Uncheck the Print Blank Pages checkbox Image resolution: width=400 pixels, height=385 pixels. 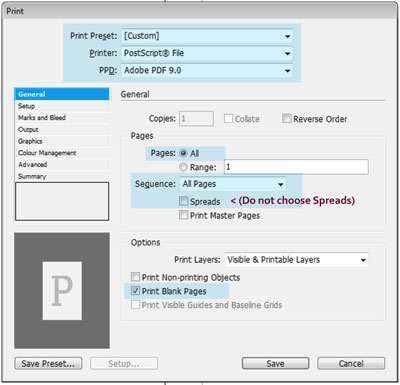[135, 291]
